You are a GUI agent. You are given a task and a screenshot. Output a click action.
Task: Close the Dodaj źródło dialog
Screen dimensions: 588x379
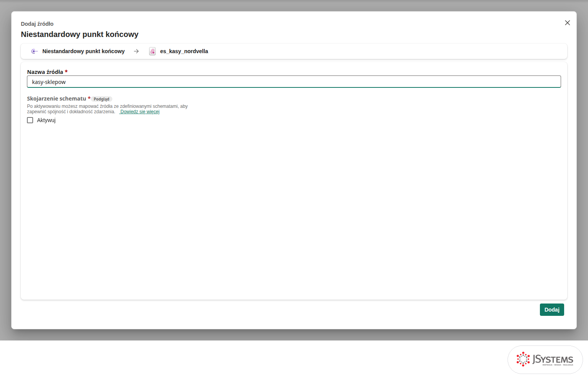tap(567, 23)
